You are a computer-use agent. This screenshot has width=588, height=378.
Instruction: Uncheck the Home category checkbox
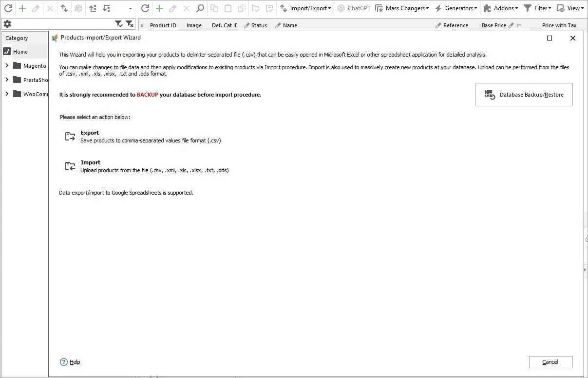pos(7,51)
